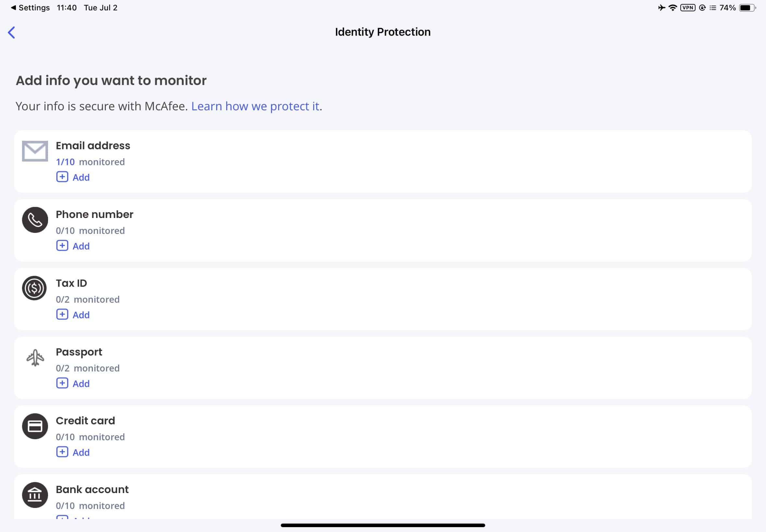Open the Email address card title
The width and height of the screenshot is (766, 532).
point(93,146)
